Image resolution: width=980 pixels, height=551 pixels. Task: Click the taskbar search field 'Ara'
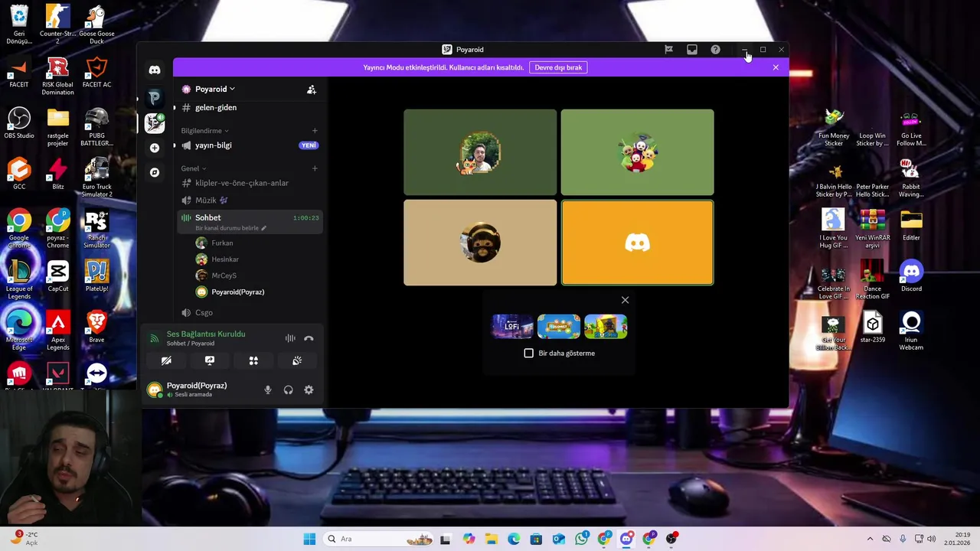tap(379, 539)
